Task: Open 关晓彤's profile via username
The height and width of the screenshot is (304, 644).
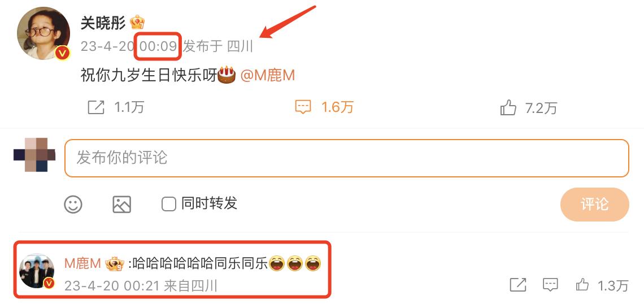Action: click(x=103, y=23)
